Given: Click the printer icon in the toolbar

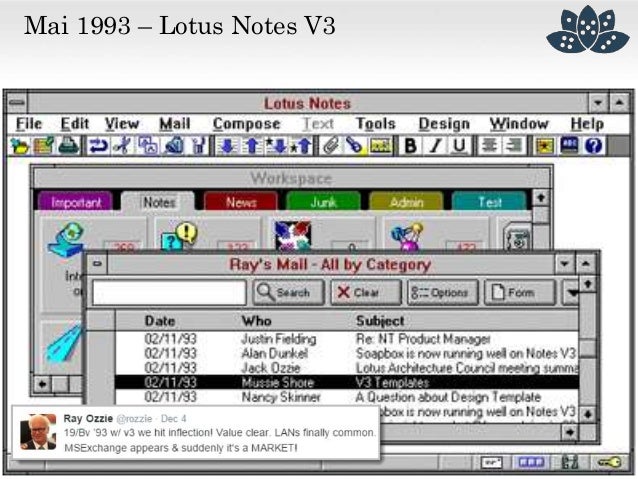Looking at the screenshot, I should [68, 146].
